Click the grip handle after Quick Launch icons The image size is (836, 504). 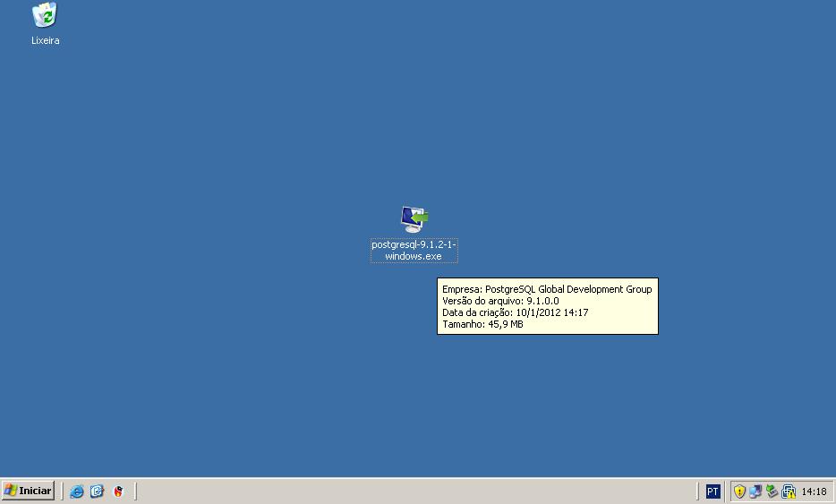136,491
